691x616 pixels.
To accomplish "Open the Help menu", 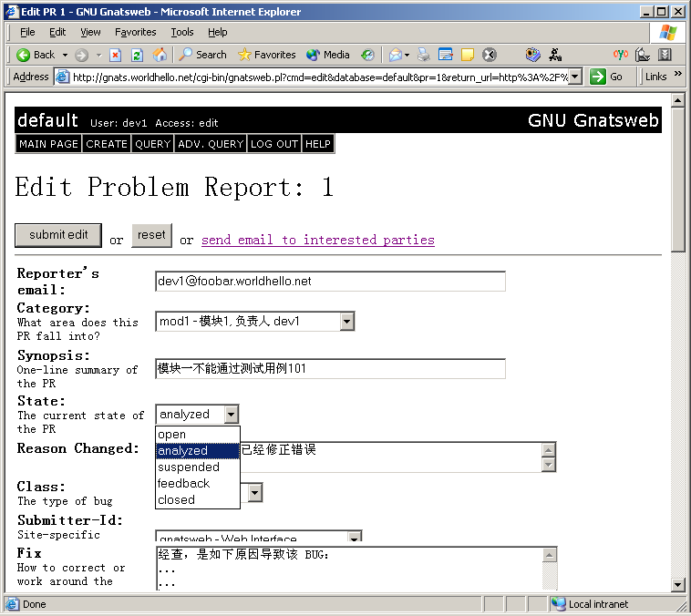I will [x=217, y=32].
